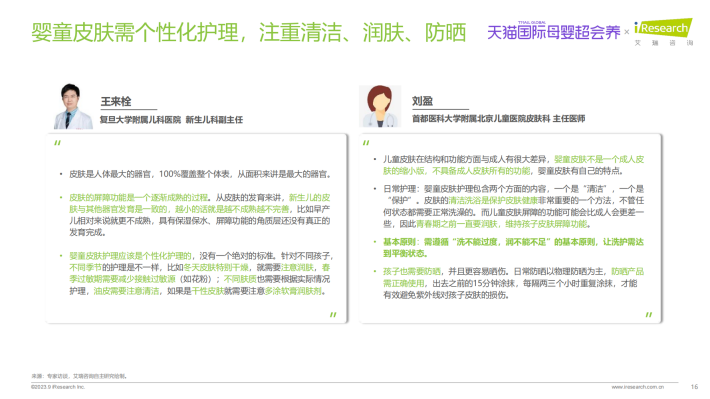Click the 天猫国际母婴超会养 brand logo
This screenshot has width=710, height=399.
553,31
